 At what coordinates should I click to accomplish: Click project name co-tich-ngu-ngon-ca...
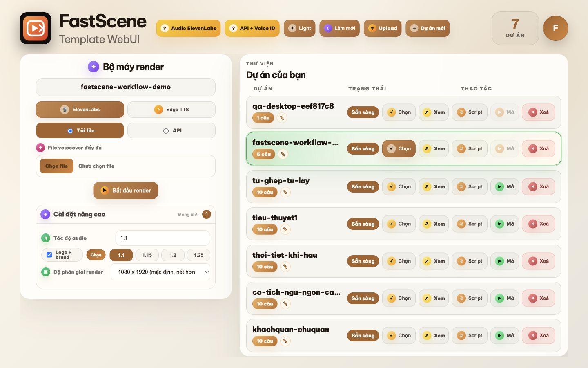point(296,292)
